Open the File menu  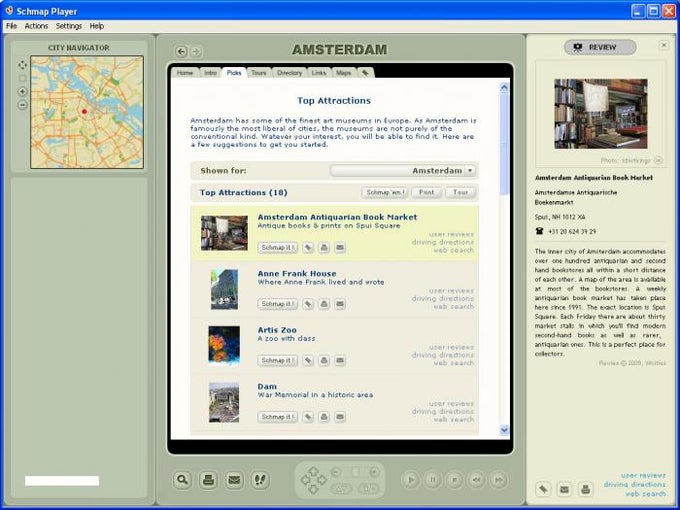point(11,26)
